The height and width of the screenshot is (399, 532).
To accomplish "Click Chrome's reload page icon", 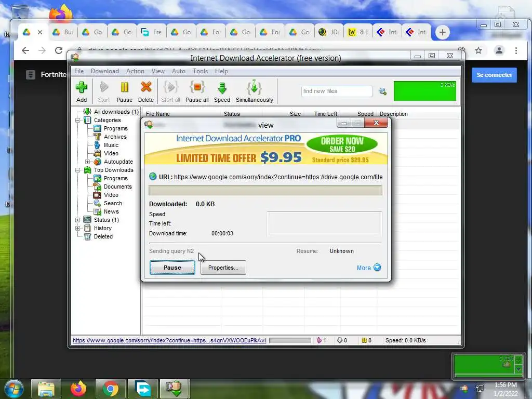I will pyautogui.click(x=59, y=50).
